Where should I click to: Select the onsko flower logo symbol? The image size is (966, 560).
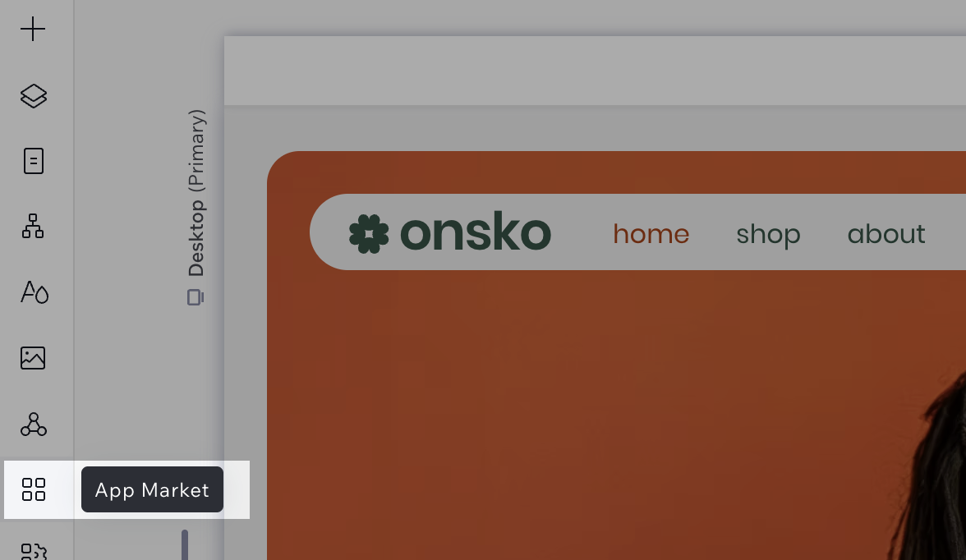[x=369, y=233]
